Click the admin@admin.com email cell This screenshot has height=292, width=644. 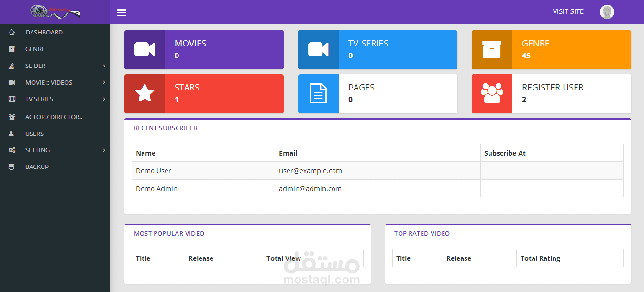(x=378, y=189)
